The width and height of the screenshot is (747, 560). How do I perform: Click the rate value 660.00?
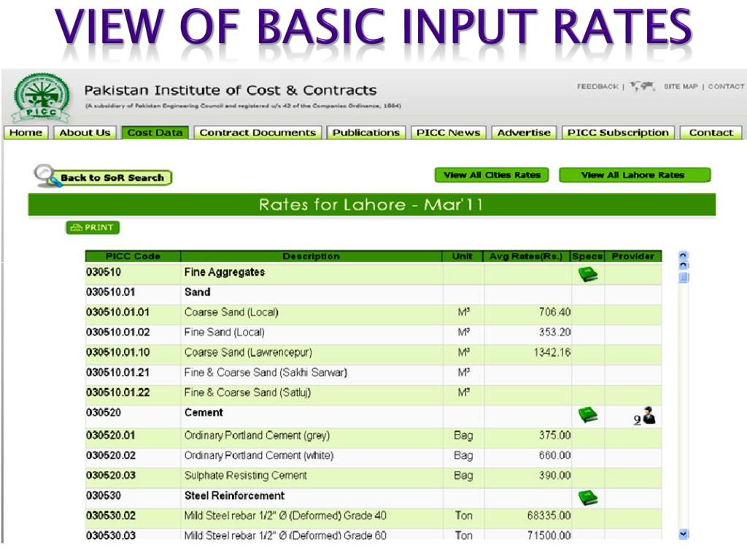point(554,455)
